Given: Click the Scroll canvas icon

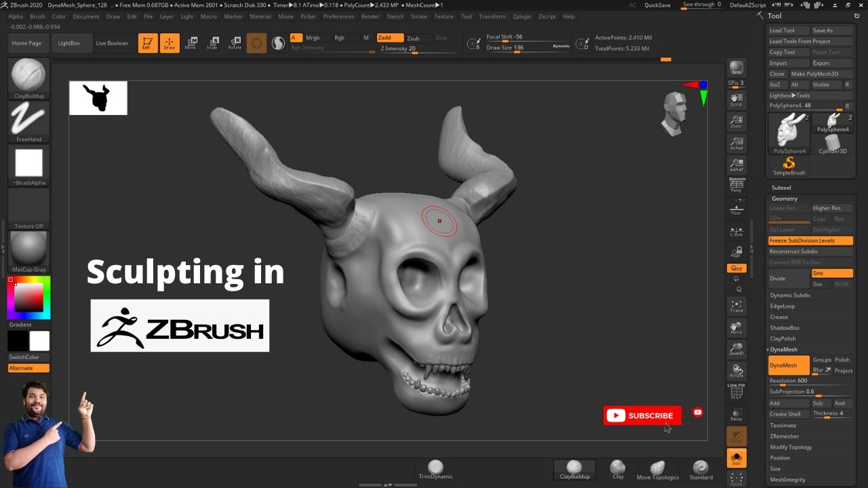Looking at the screenshot, I should click(736, 100).
